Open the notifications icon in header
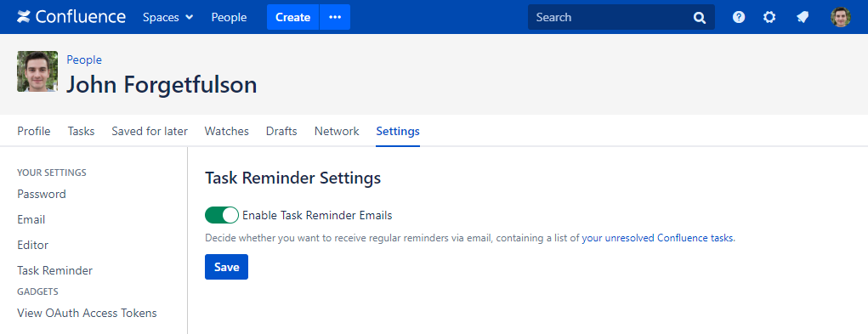Viewport: 868px width, 334px height. click(x=803, y=17)
